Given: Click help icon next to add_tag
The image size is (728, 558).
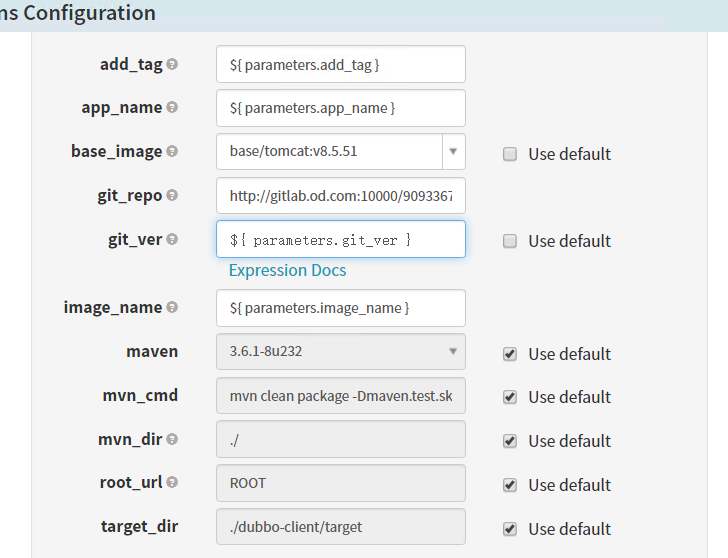Looking at the screenshot, I should coord(172,64).
